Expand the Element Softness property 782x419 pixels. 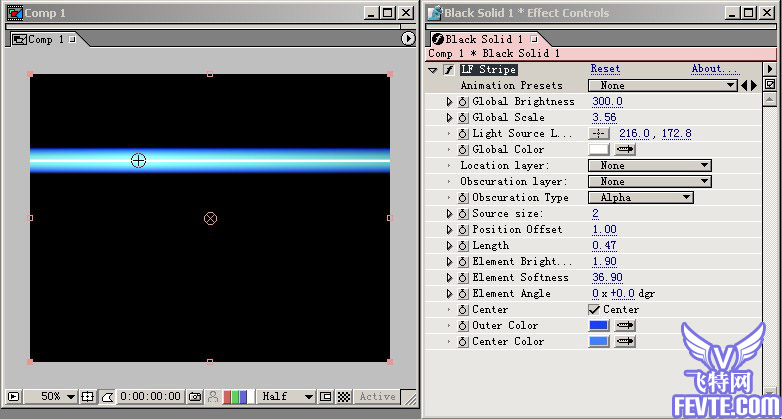point(449,278)
